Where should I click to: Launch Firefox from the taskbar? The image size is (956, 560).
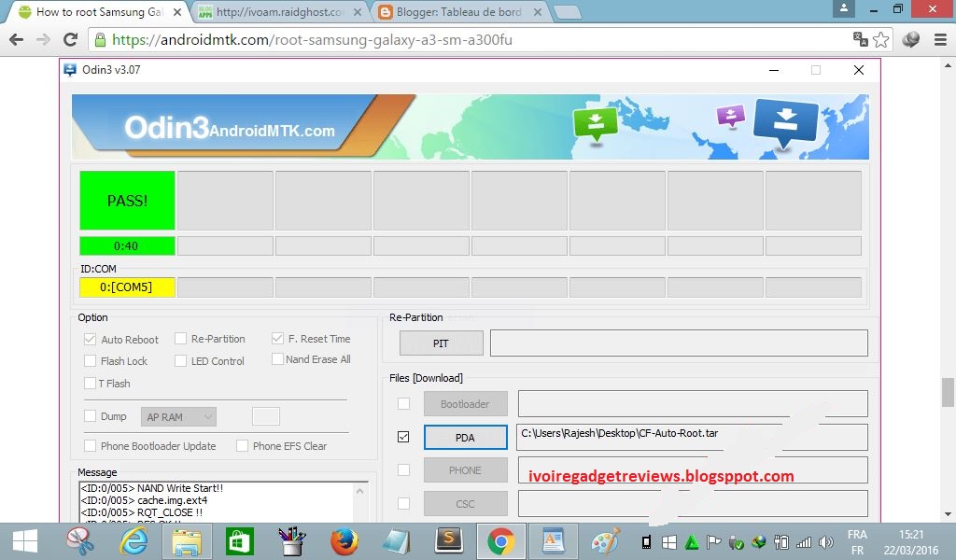tap(344, 541)
